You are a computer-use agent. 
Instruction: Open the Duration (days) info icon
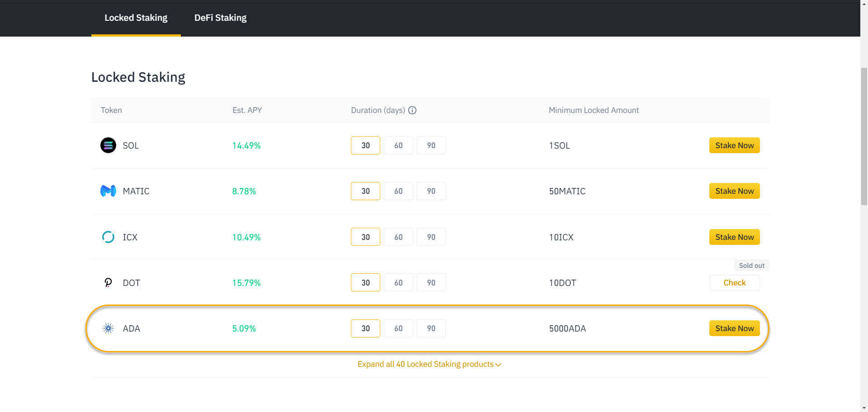(412, 110)
